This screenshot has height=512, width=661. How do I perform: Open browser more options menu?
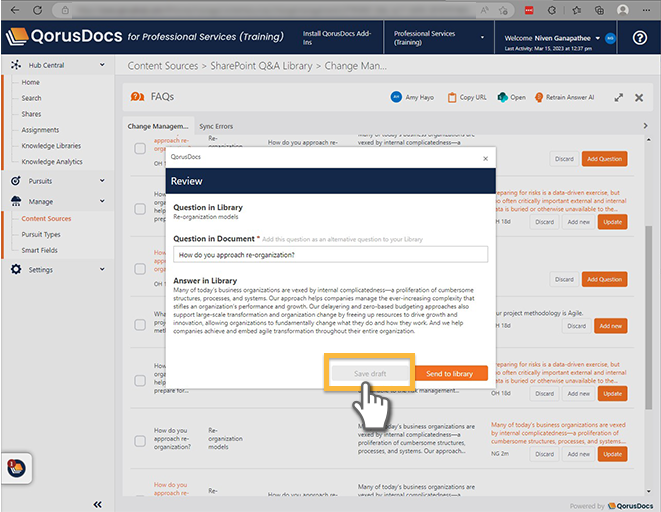tap(646, 10)
